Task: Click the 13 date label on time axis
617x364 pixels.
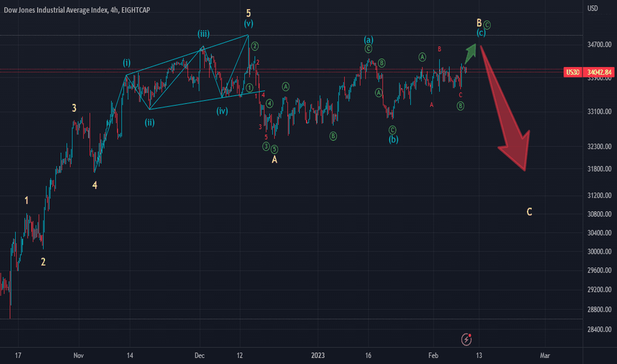Action: [479, 355]
